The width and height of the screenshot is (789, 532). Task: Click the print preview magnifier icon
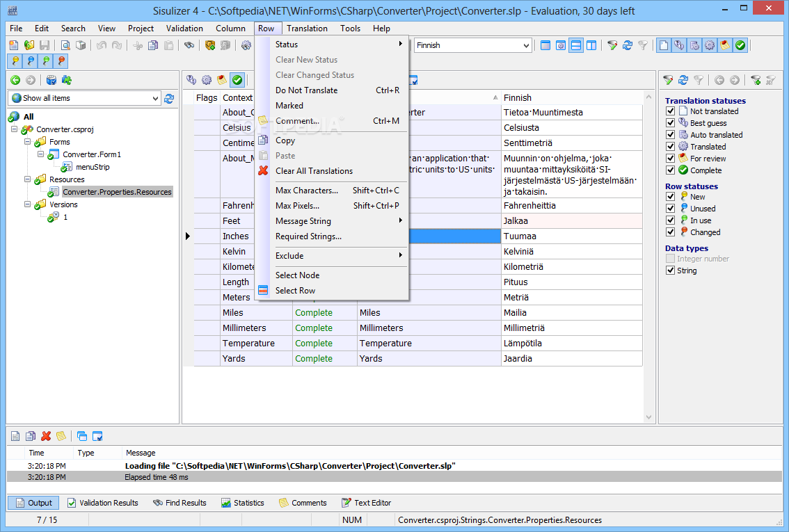[x=65, y=45]
